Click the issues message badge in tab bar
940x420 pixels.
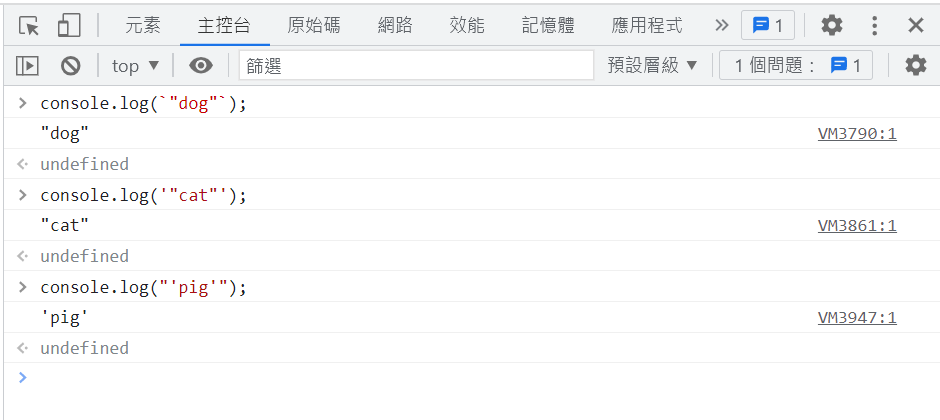pyautogui.click(x=768, y=26)
